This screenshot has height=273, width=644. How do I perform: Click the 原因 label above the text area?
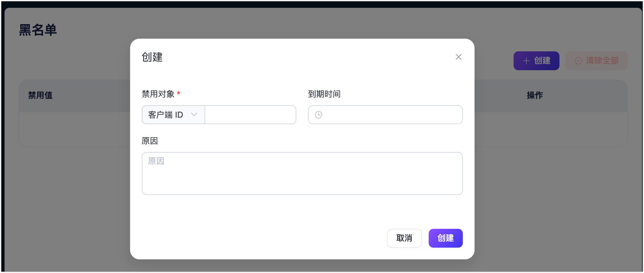[x=150, y=141]
